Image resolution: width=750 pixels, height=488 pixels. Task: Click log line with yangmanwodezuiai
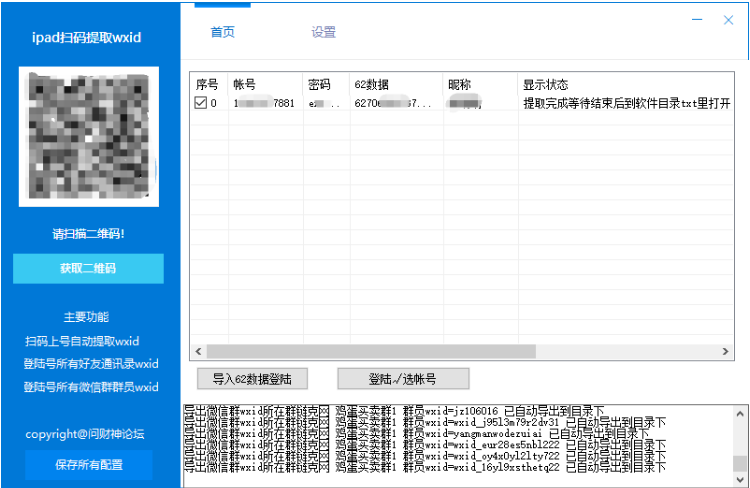click(416, 433)
